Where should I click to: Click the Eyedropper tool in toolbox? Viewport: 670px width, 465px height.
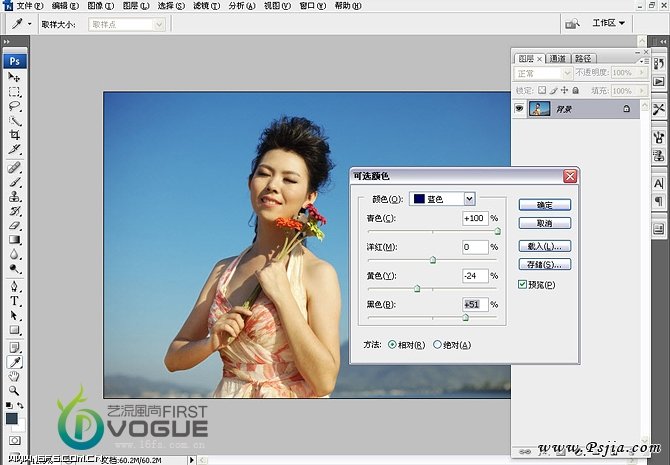pyautogui.click(x=15, y=362)
